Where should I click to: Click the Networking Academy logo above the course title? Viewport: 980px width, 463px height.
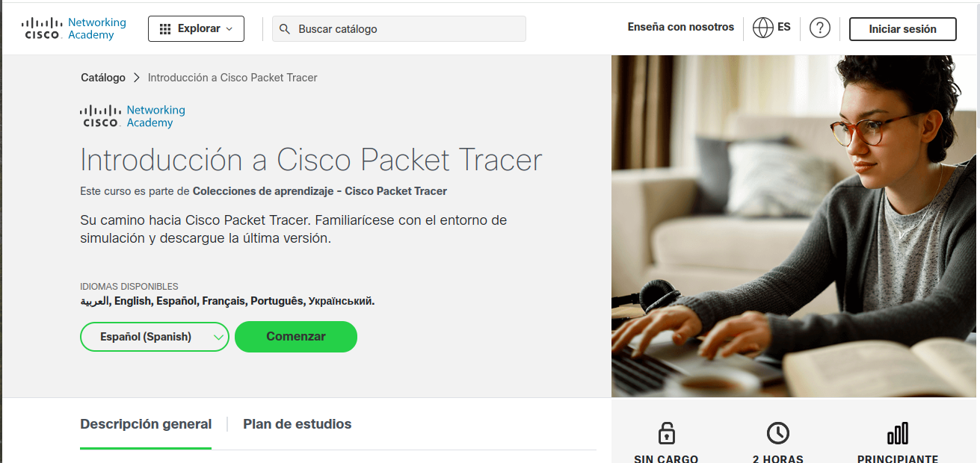(132, 116)
